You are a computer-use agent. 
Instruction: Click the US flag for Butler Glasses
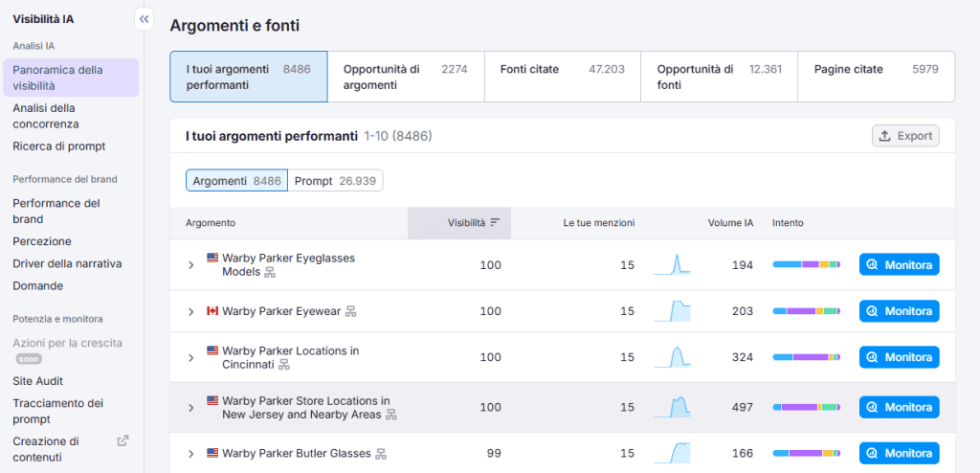click(212, 452)
